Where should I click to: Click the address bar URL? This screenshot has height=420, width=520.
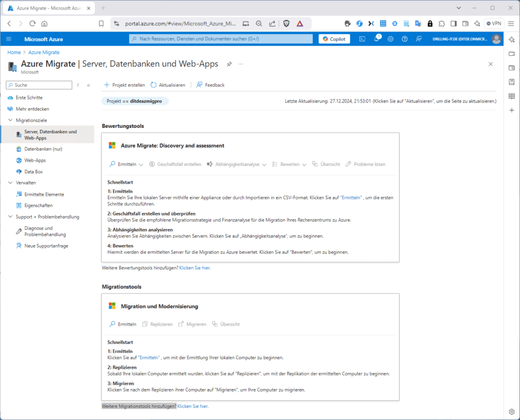pos(180,23)
